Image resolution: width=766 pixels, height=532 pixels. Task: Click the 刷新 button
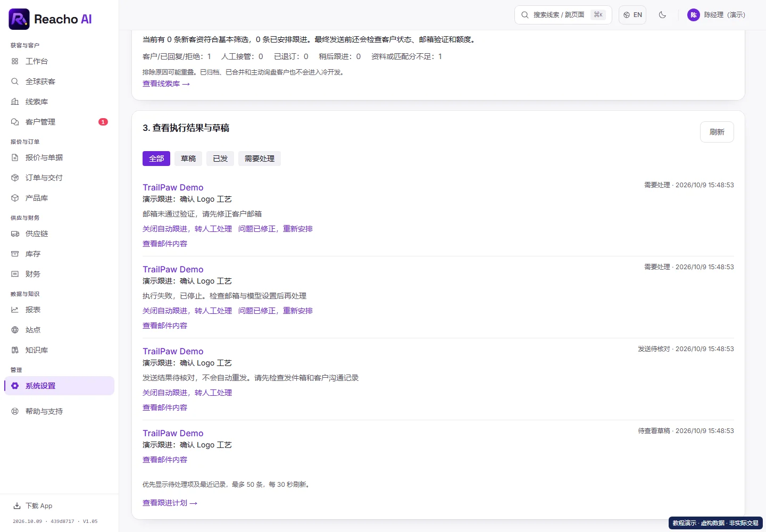717,132
